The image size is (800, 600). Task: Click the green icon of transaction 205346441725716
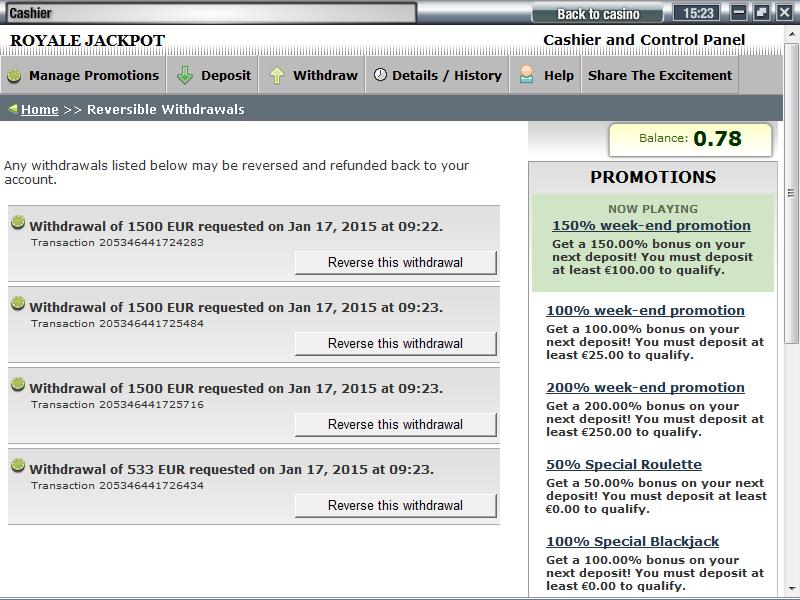pos(18,384)
